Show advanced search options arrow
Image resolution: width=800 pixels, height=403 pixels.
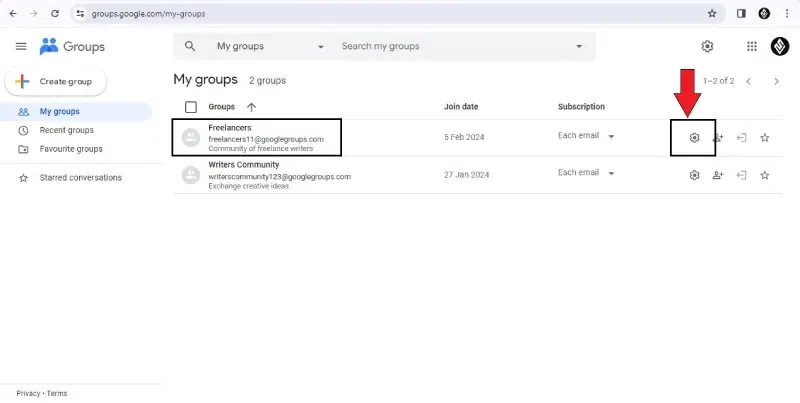(579, 46)
